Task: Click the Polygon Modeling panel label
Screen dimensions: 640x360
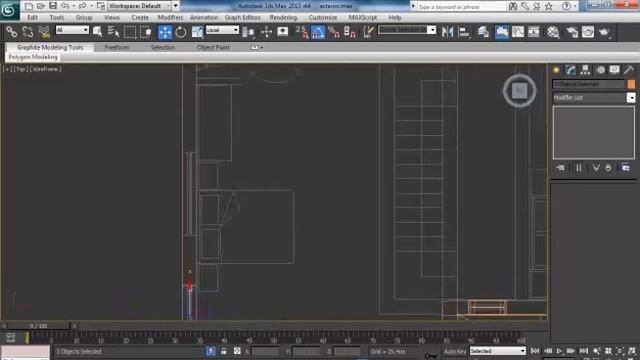Action: [x=33, y=57]
